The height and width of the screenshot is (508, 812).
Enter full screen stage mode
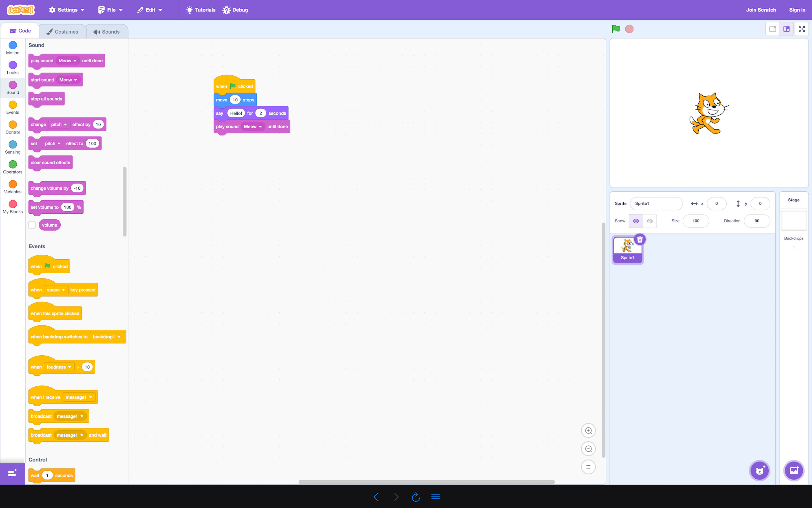pyautogui.click(x=802, y=29)
